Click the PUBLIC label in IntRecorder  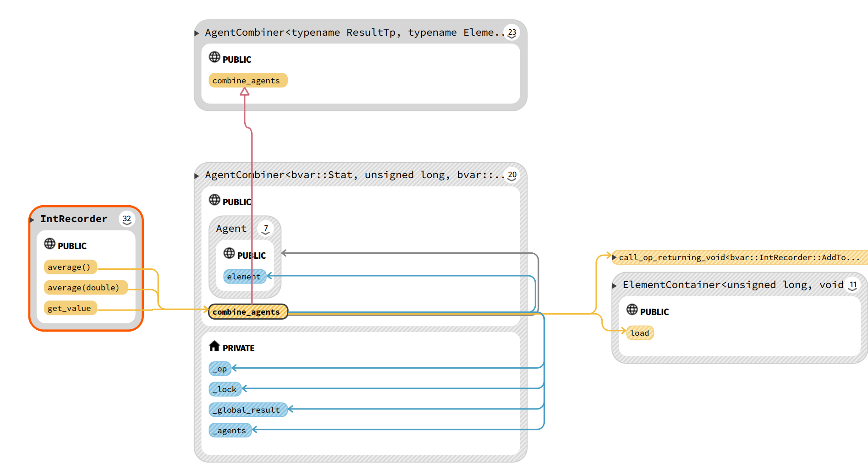click(72, 246)
